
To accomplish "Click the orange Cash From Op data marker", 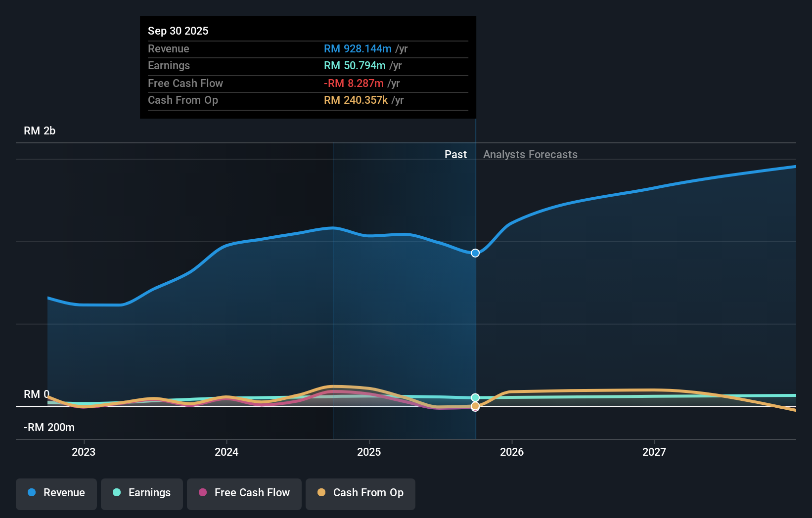I will (x=475, y=406).
